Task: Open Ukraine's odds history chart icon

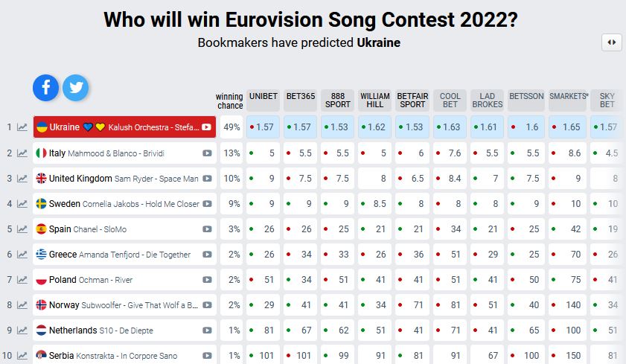Action: pyautogui.click(x=22, y=127)
